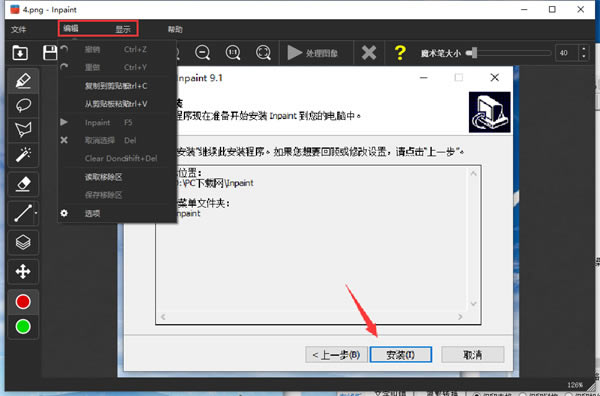600x396 pixels.
Task: Select the Polygonal Lasso tool
Action: tap(23, 130)
